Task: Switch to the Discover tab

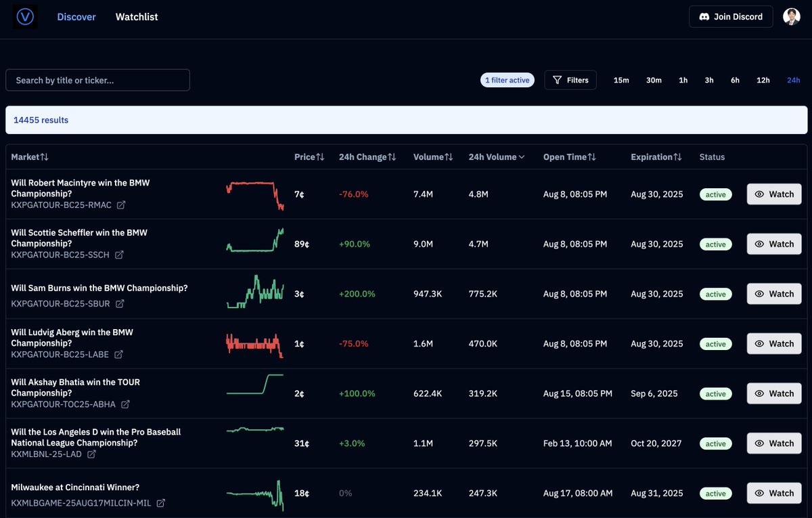Action: click(76, 17)
